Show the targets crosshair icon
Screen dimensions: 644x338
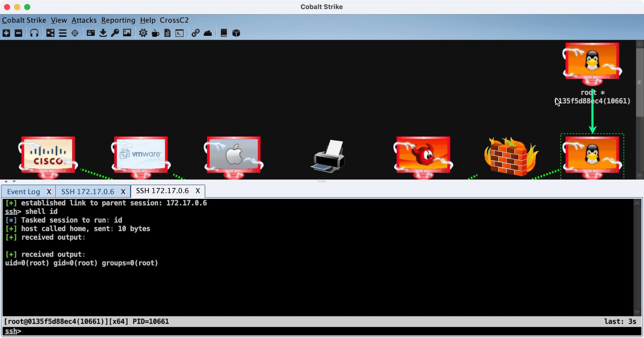tap(75, 33)
